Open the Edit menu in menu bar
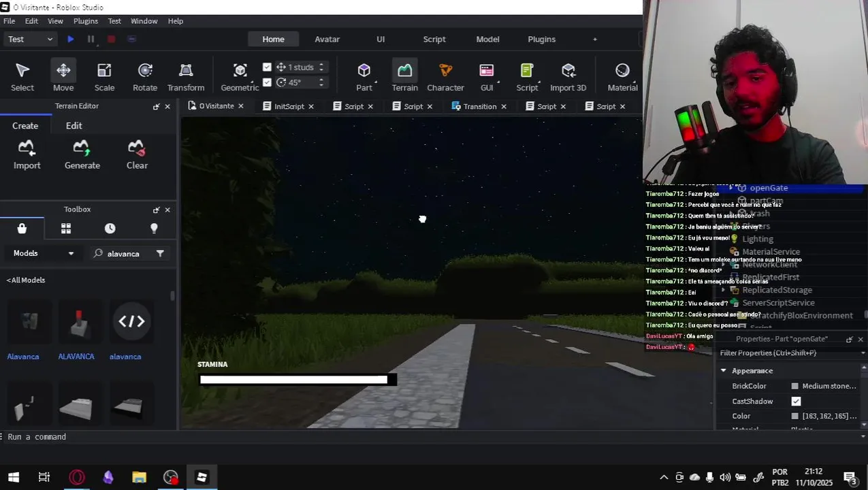The width and height of the screenshot is (868, 490). 31,21
